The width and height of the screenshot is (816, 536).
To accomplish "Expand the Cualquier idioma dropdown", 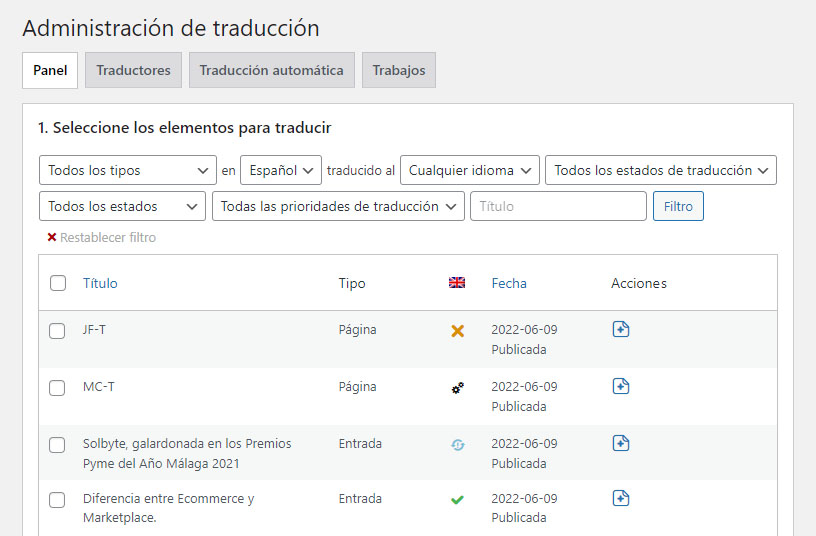I will point(470,170).
